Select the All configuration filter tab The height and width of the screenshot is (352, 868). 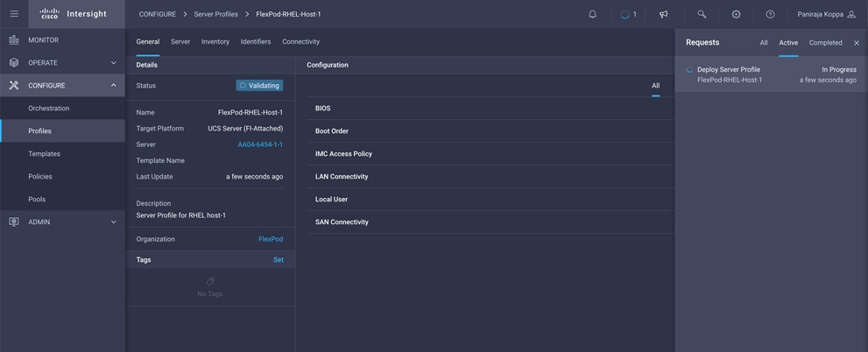tap(655, 86)
